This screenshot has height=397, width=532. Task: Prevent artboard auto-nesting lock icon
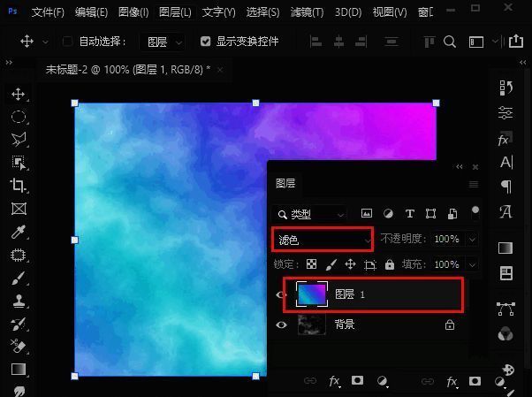click(369, 264)
